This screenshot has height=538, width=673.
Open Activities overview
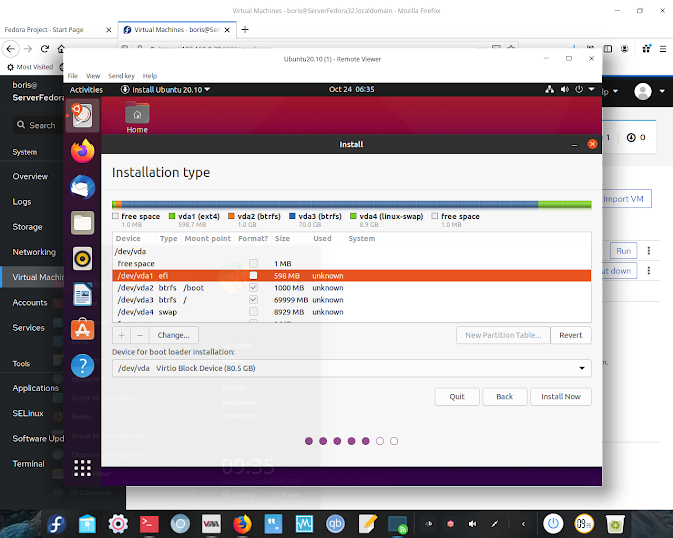pyautogui.click(x=86, y=89)
